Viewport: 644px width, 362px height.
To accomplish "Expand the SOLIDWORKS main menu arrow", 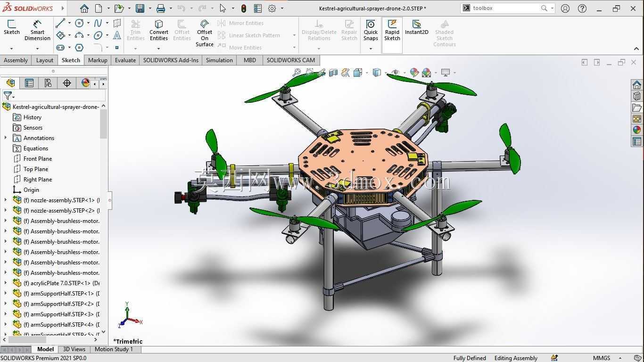I will pos(62,8).
